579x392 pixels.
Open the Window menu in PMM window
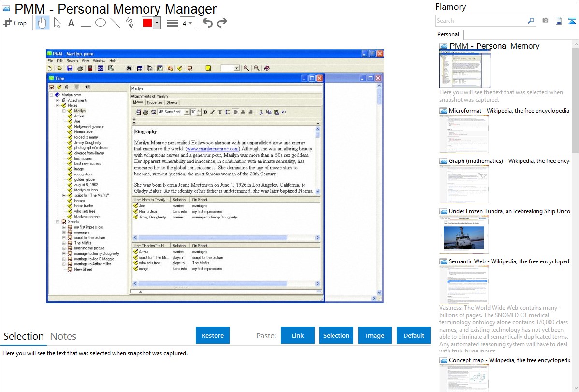coord(99,61)
